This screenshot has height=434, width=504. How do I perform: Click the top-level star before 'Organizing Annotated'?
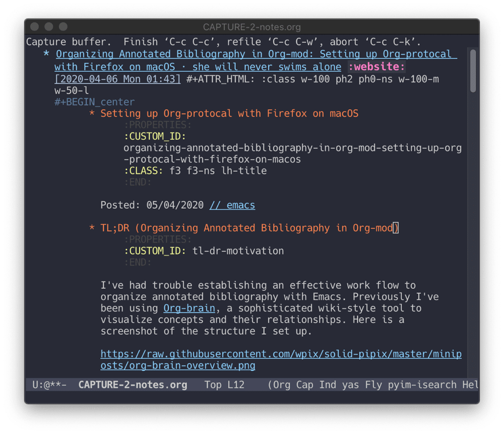[46, 53]
